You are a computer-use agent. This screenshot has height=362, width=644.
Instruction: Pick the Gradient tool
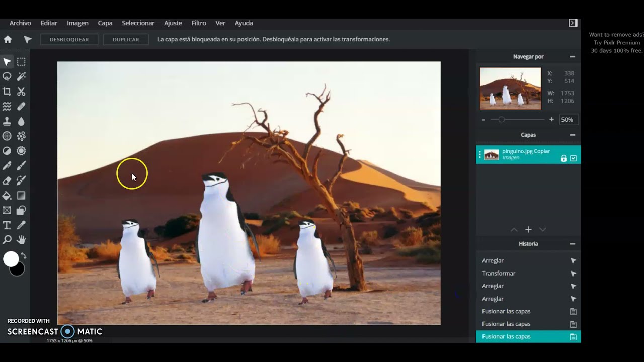[x=21, y=195]
